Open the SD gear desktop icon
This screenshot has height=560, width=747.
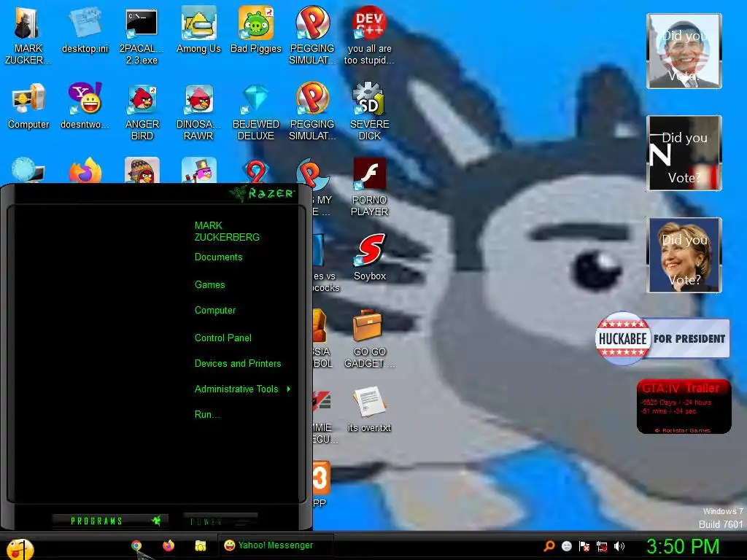(369, 112)
